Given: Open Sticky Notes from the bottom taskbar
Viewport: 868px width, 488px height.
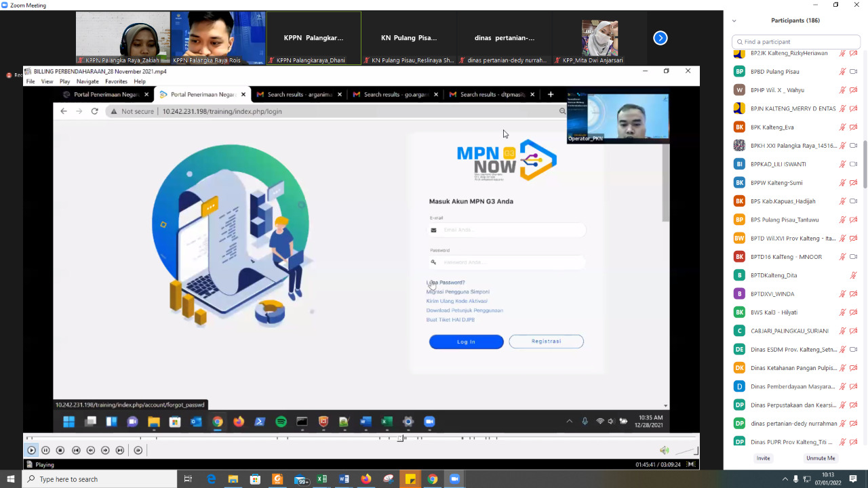Looking at the screenshot, I should (x=410, y=479).
